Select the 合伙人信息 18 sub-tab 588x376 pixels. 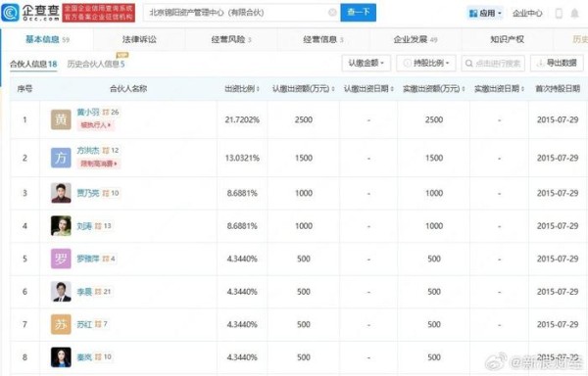[33, 64]
